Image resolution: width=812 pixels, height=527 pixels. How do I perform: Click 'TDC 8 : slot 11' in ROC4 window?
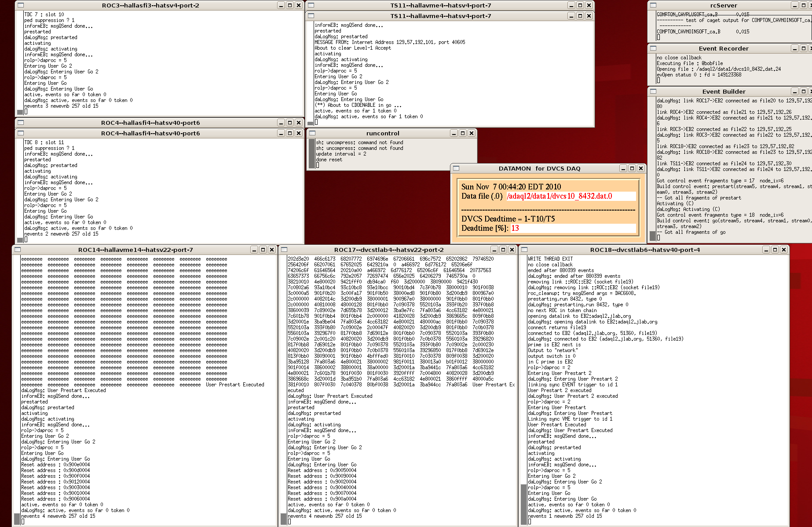pyautogui.click(x=44, y=142)
